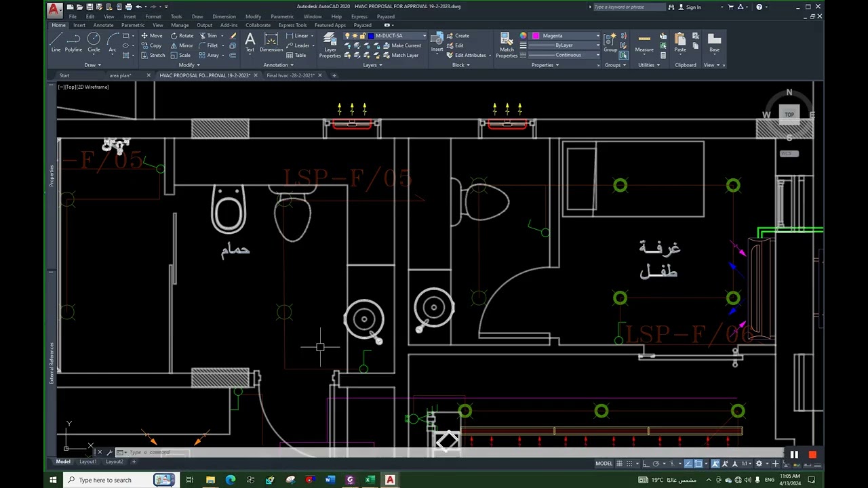Switch to Layout1 tab
Screen dimensions: 868x488
coord(88,462)
